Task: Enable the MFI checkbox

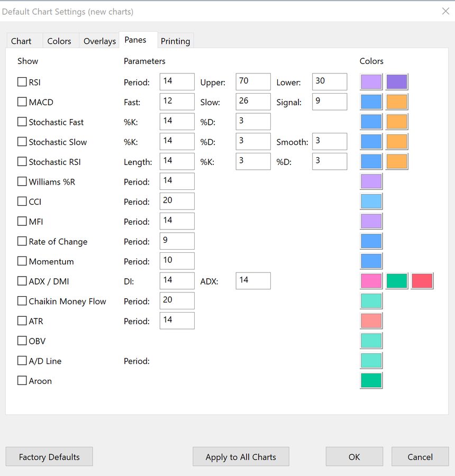Action: tap(22, 221)
